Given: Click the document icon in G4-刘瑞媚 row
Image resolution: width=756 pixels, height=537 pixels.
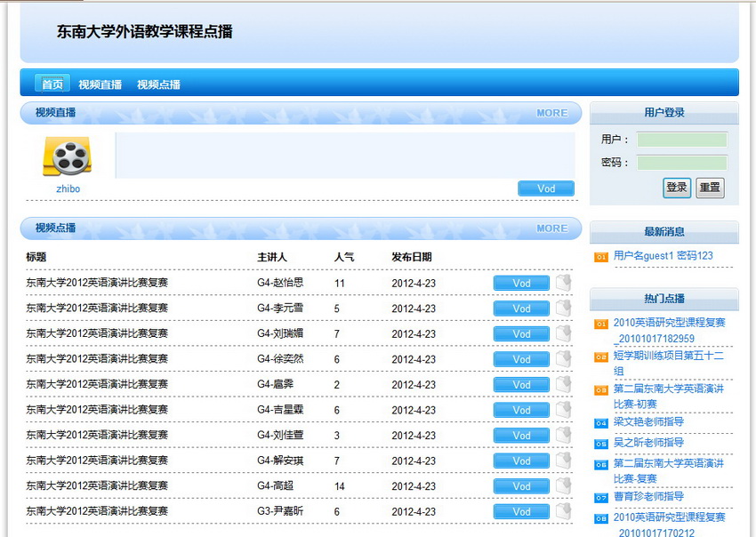Looking at the screenshot, I should pos(564,333).
